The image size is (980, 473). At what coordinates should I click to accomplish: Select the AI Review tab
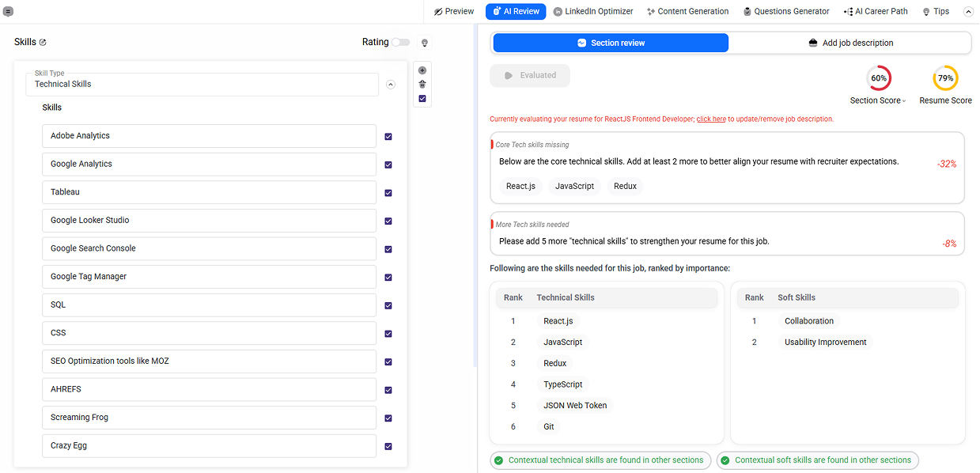pos(516,11)
